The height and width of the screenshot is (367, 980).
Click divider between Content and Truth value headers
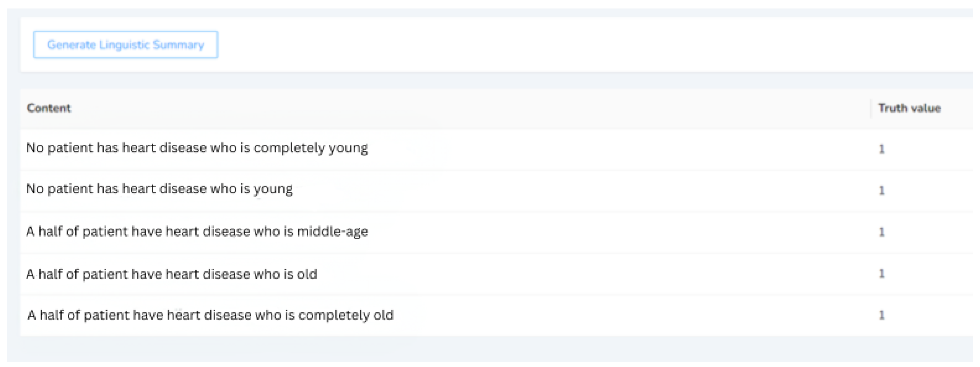pos(871,108)
